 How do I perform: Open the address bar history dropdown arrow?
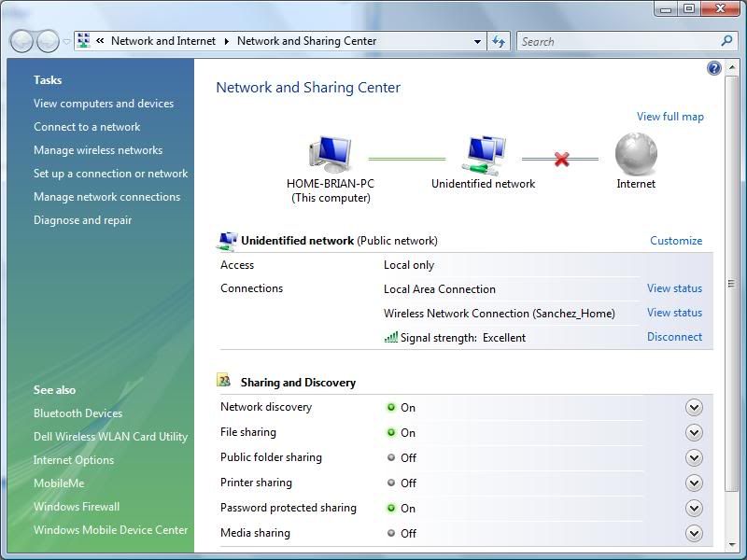[x=477, y=41]
